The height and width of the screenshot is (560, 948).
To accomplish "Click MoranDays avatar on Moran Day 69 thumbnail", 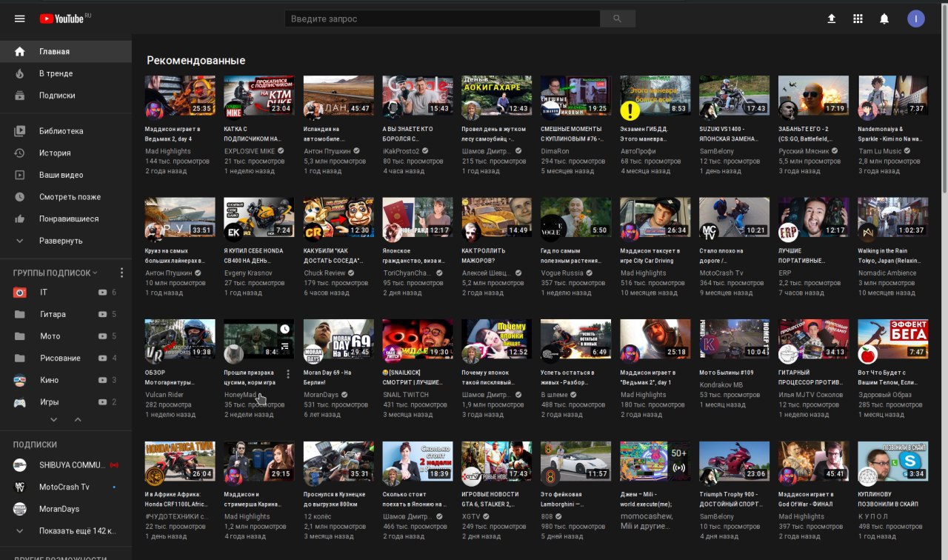I will [313, 353].
